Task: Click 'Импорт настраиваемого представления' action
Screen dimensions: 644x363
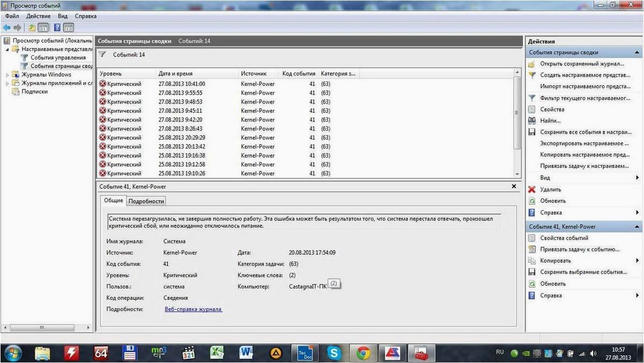Action: (586, 86)
